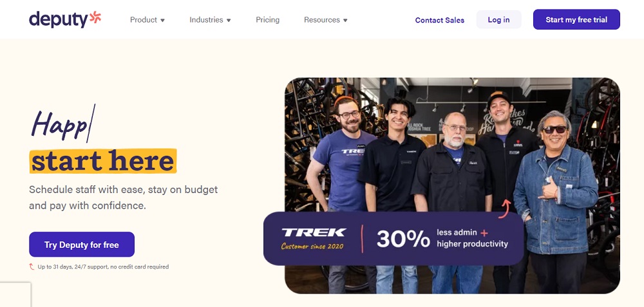644x307 pixels.
Task: Click the orange starburst icon beside deputy
Action: tap(95, 17)
